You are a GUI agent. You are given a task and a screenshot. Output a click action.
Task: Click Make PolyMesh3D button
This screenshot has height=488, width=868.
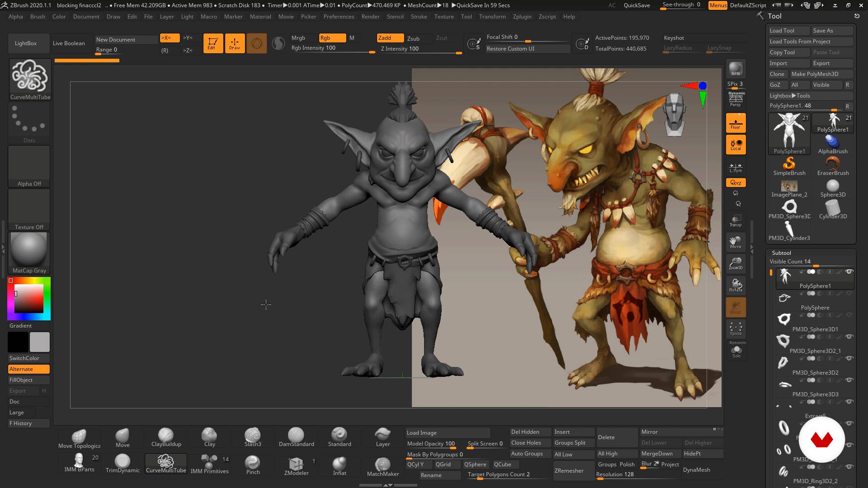821,74
